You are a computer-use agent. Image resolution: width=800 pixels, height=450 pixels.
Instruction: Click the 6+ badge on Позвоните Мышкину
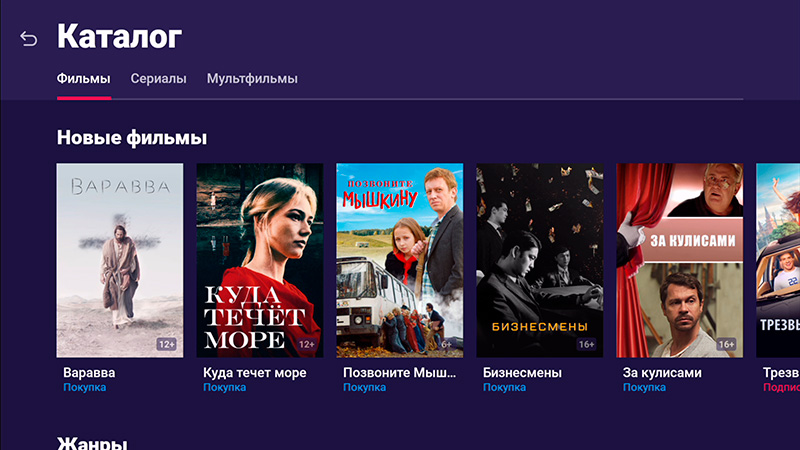tap(446, 344)
